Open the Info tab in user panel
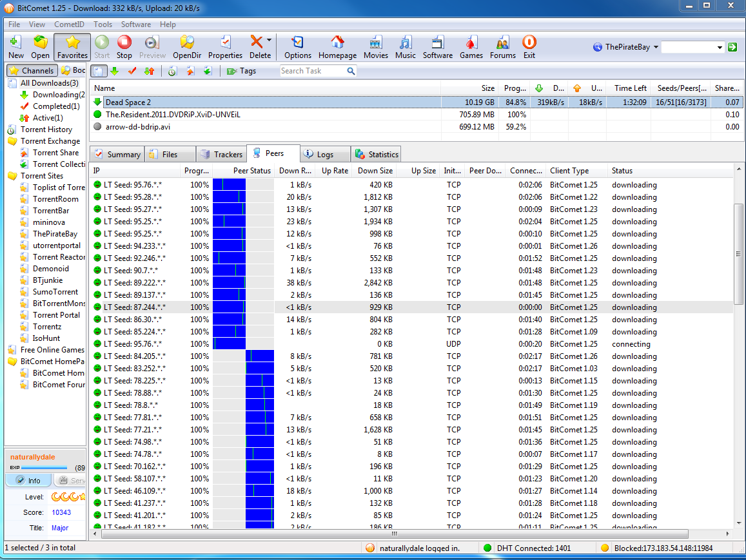Viewport: 746px width, 560px height. point(28,480)
